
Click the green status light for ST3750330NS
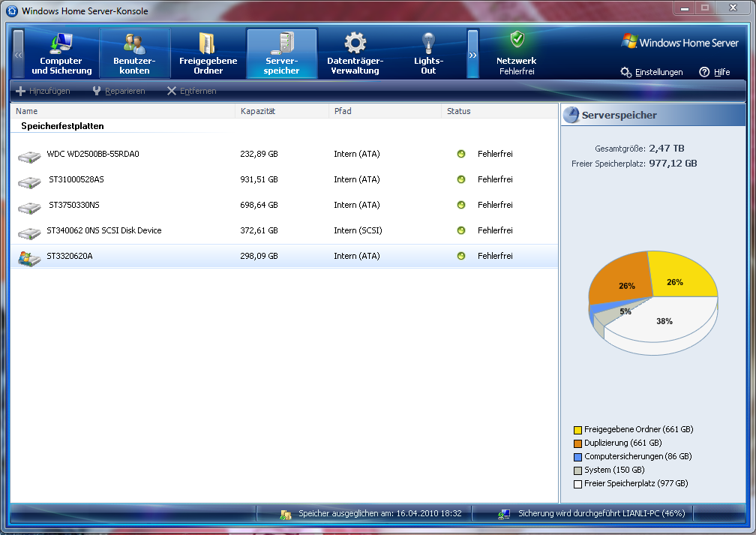pos(461,205)
